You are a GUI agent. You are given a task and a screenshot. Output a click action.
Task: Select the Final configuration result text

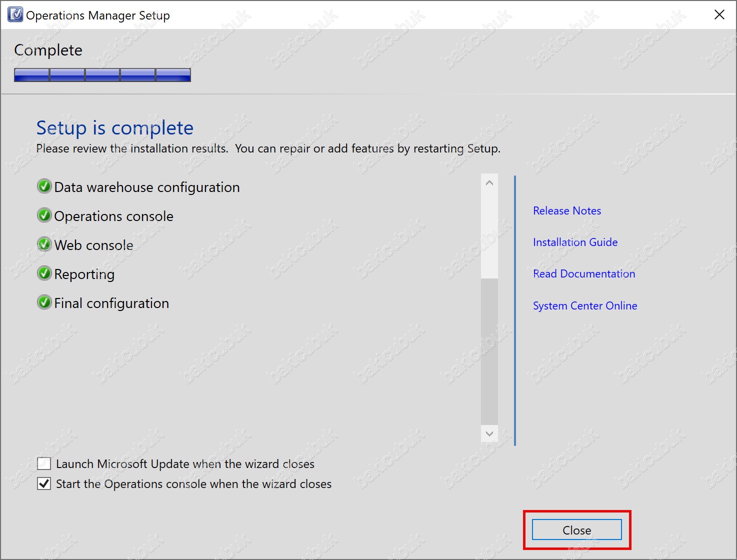tap(111, 303)
